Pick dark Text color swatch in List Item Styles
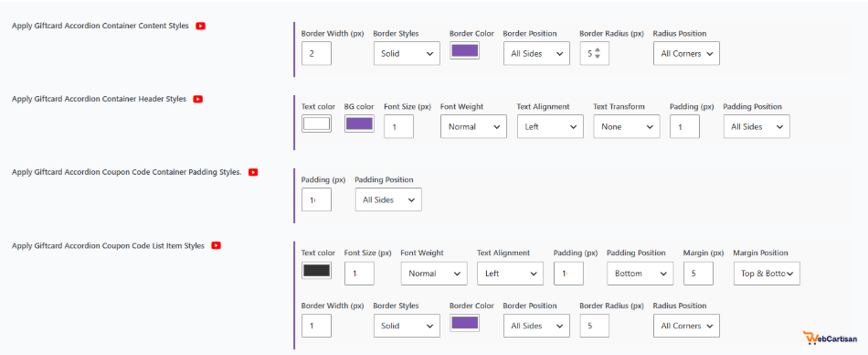 click(317, 271)
